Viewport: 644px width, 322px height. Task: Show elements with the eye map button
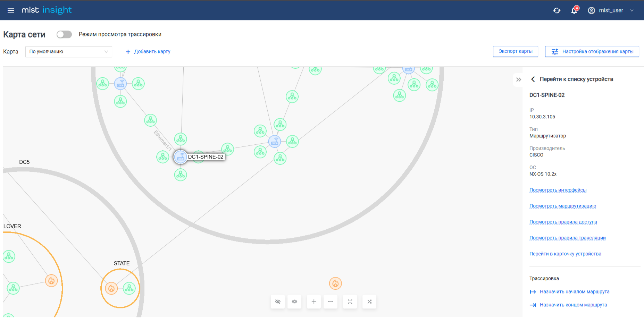294,302
